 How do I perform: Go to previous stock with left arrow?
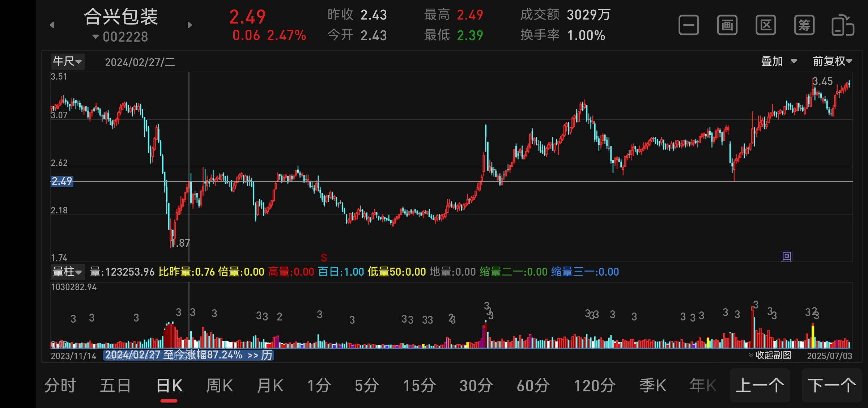click(x=52, y=25)
